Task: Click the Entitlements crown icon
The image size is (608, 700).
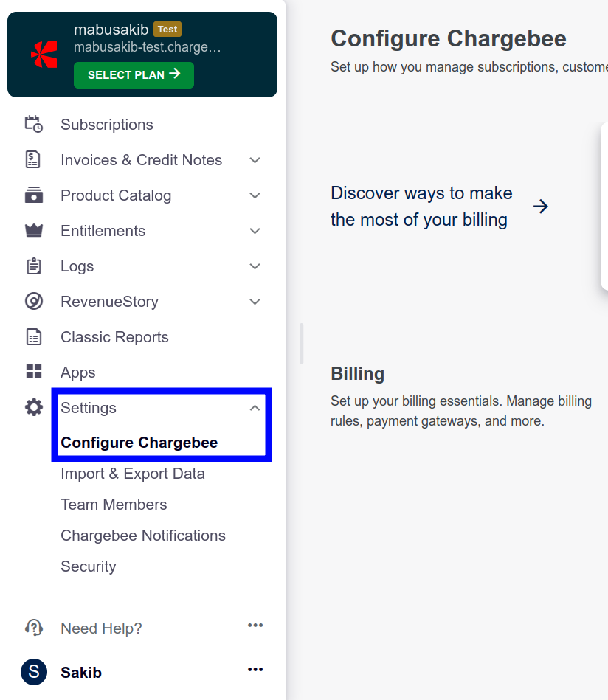Action: 34,231
